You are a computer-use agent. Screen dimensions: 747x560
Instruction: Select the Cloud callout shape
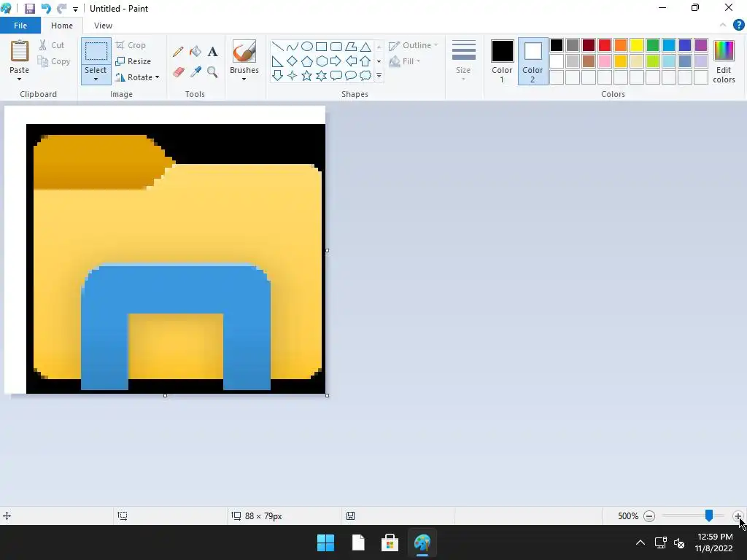[365, 75]
